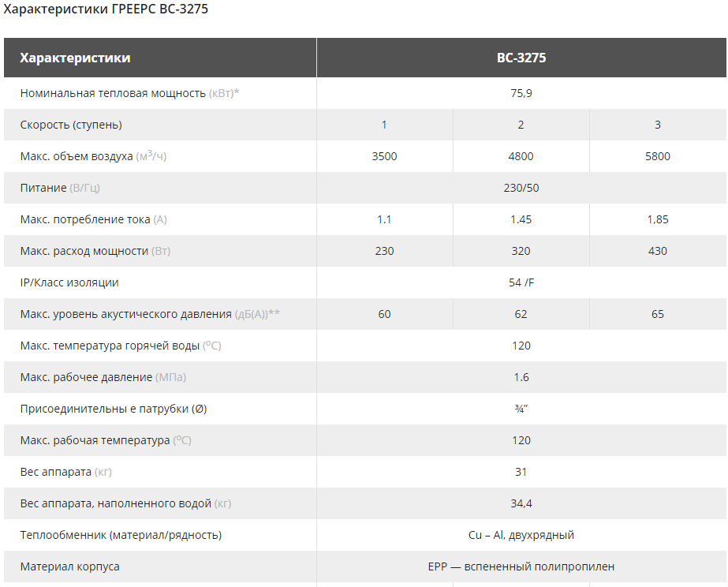This screenshot has width=728, height=587.
Task: Select the insulation class value '54 /F'
Action: [521, 282]
